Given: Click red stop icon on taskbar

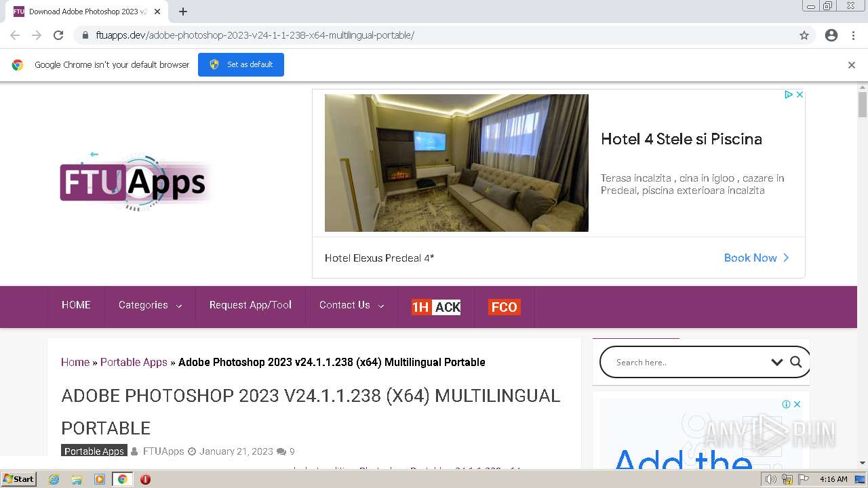Looking at the screenshot, I should click(x=145, y=479).
